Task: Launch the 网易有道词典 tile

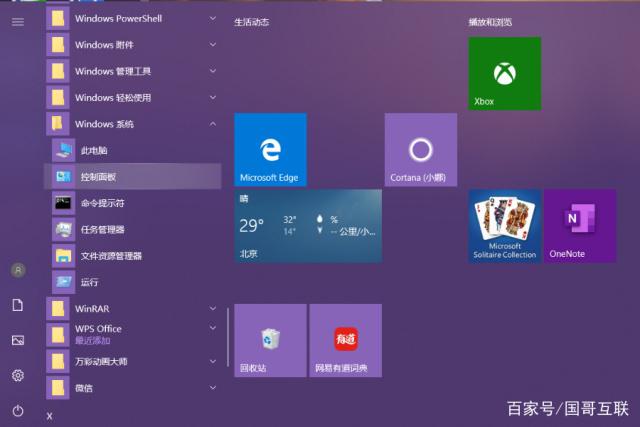Action: (346, 340)
